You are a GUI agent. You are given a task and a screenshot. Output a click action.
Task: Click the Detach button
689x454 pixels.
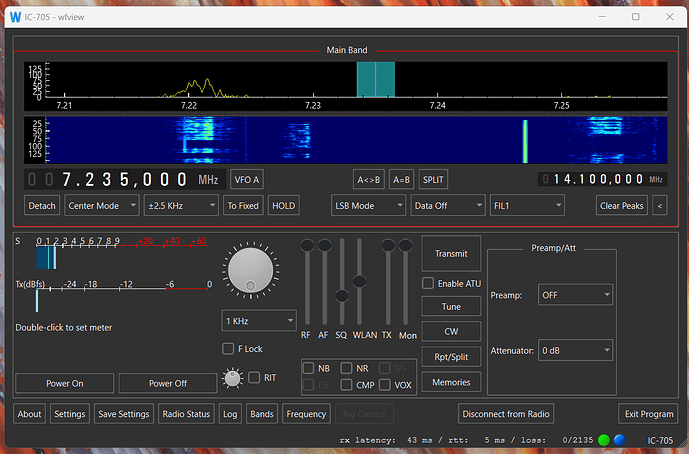tap(42, 206)
